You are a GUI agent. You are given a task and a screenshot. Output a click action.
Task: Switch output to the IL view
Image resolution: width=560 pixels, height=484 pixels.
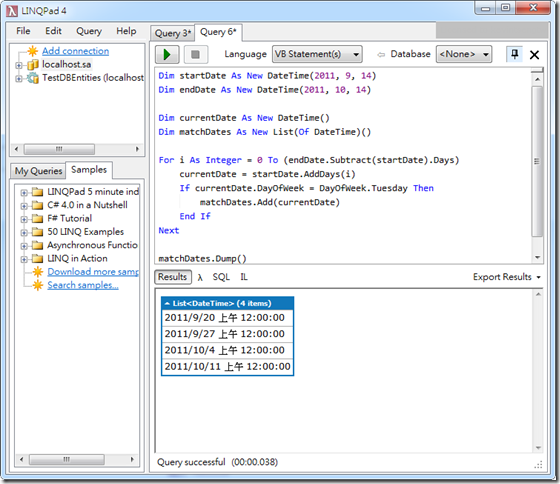(244, 277)
